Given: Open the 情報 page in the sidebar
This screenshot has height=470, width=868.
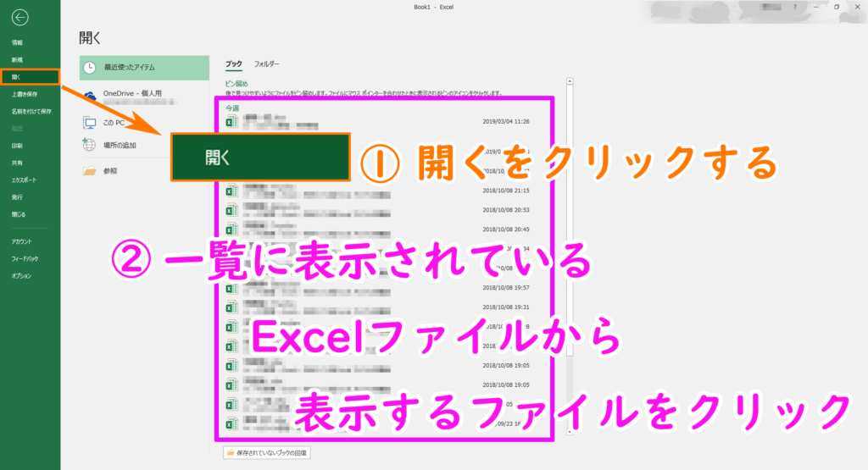Looking at the screenshot, I should [17, 42].
